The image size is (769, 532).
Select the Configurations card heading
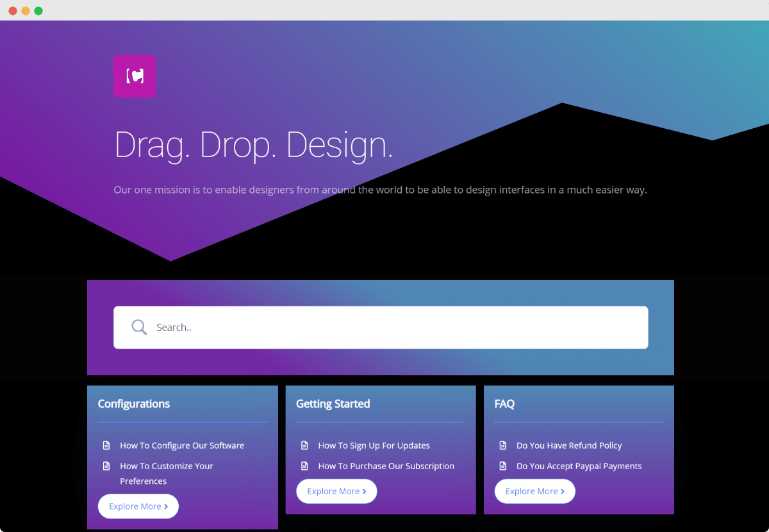[134, 404]
